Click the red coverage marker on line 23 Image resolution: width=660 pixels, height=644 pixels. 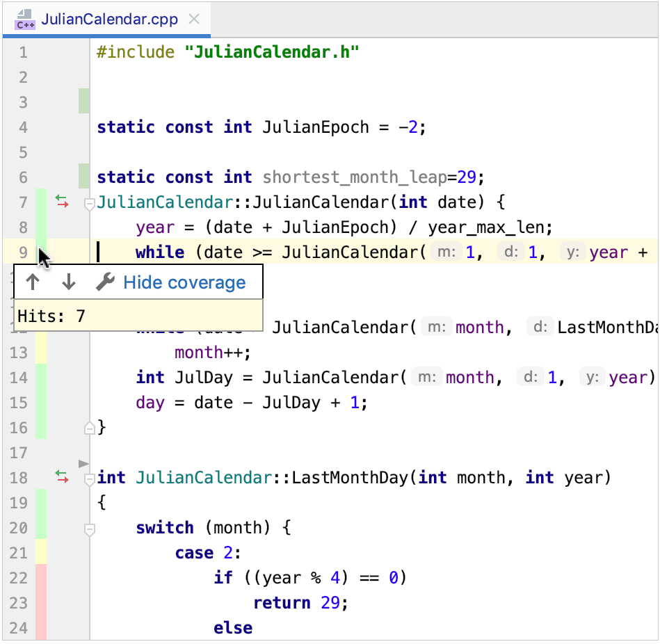(41, 603)
